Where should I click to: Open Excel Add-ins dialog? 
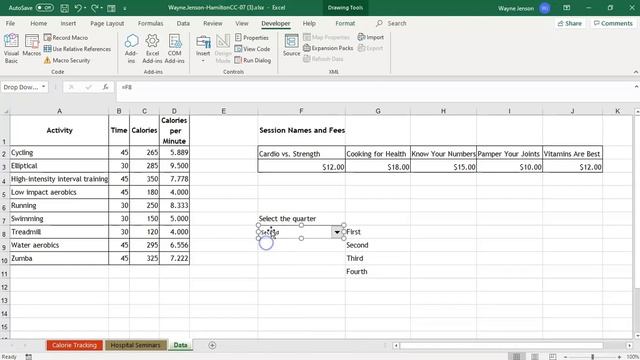click(x=152, y=49)
